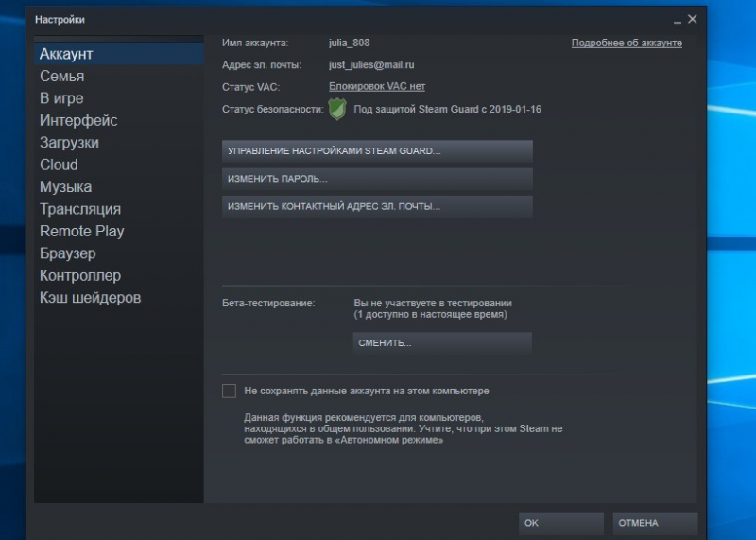Open the В игре settings
The height and width of the screenshot is (540, 756).
[x=119, y=98]
